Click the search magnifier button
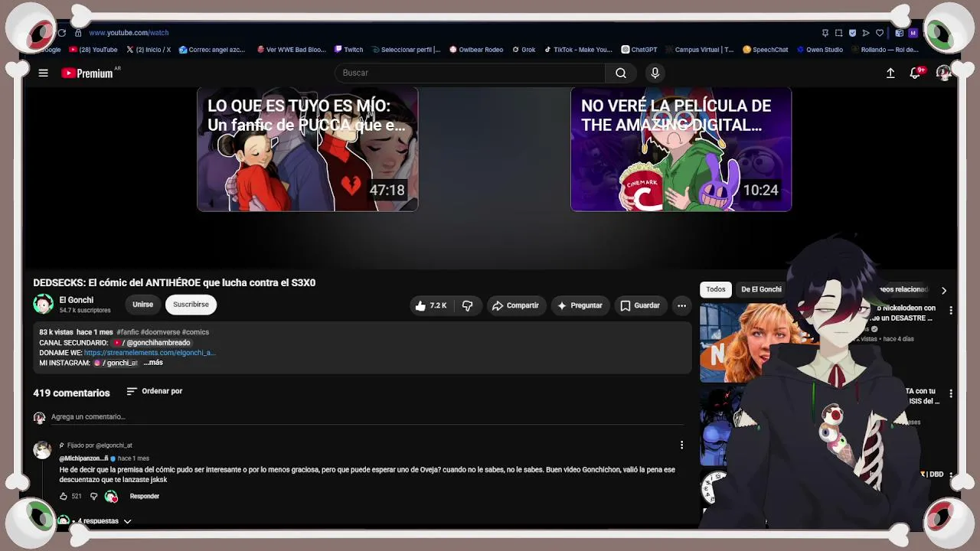The height and width of the screenshot is (551, 980). 621,73
